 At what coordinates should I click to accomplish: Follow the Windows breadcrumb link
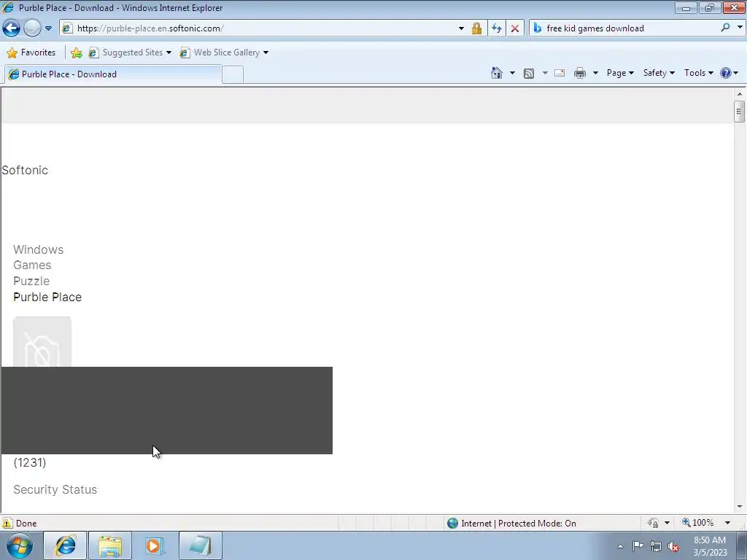[x=38, y=249]
